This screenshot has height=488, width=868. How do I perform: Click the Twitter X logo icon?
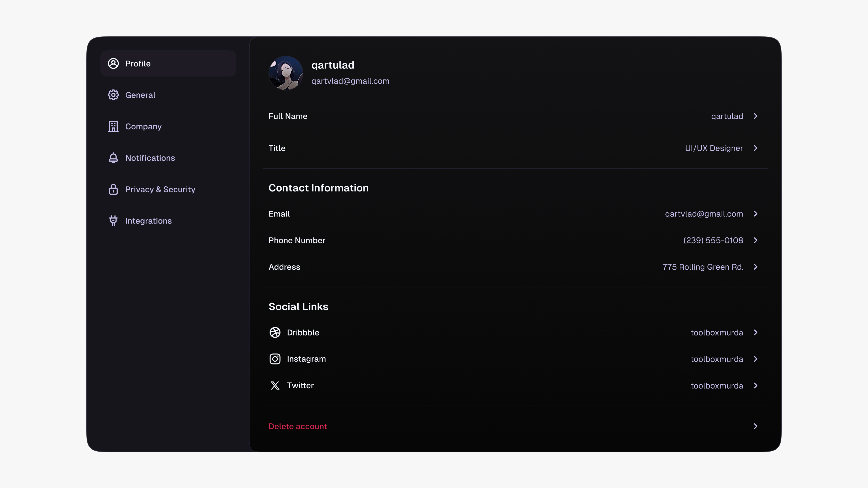coord(275,385)
